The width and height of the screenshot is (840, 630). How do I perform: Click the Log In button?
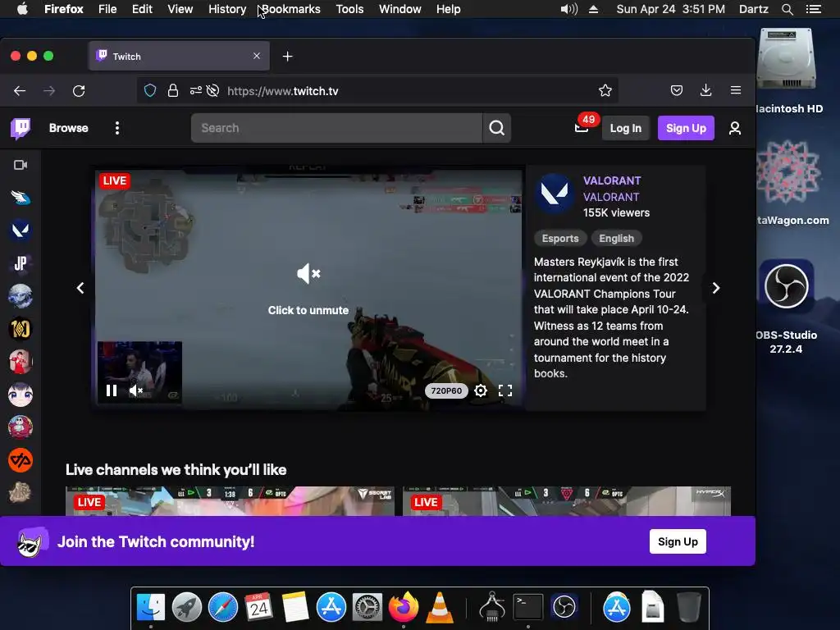click(625, 128)
